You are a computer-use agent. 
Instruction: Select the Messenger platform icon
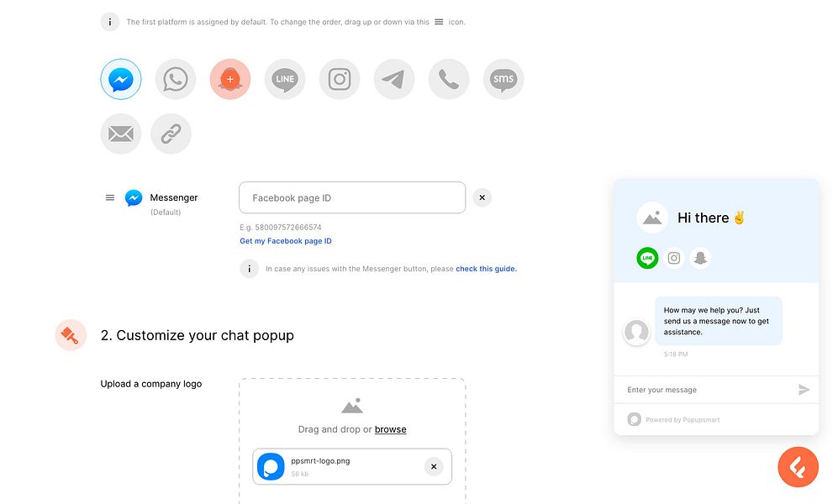coord(120,78)
